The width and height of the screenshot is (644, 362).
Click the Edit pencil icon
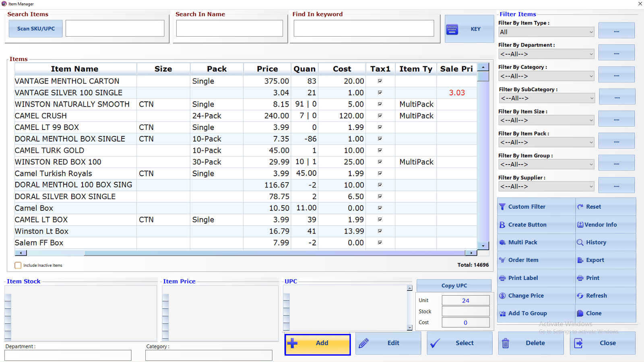coord(364,343)
